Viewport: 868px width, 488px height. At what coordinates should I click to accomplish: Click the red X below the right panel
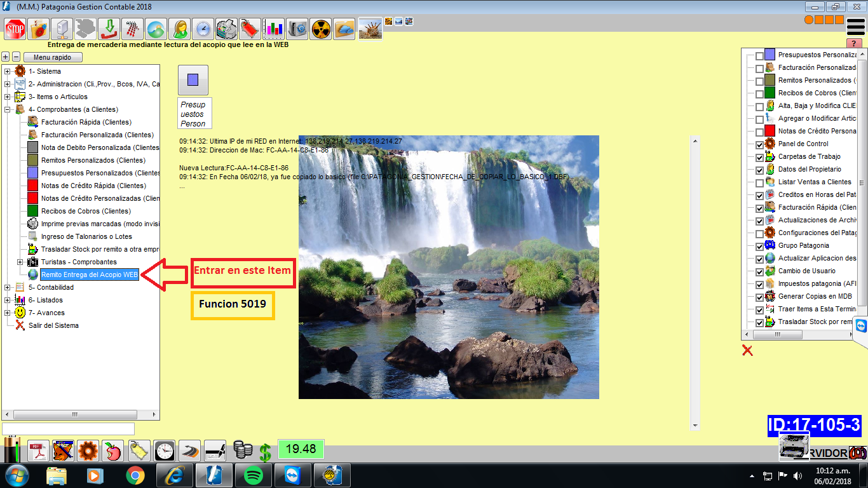point(747,350)
